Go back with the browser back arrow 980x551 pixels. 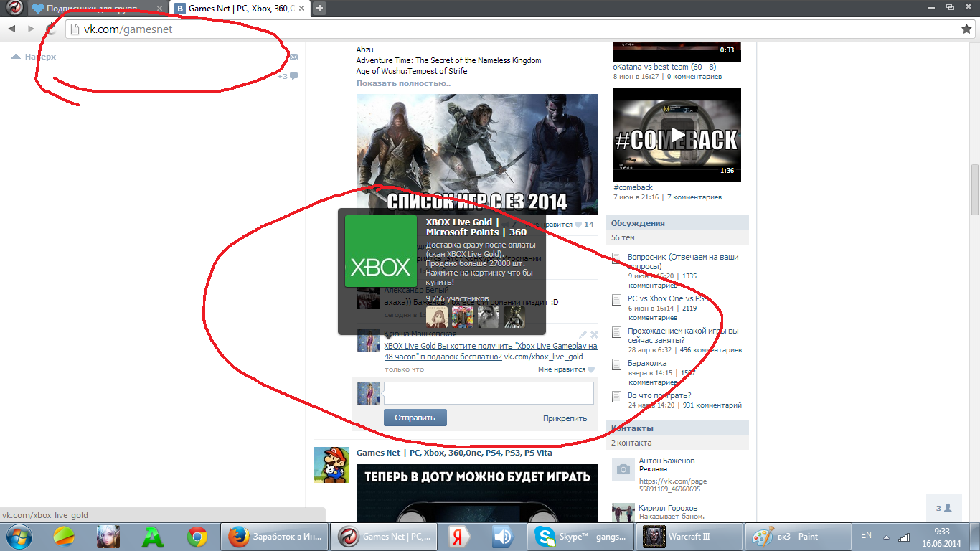(11, 29)
